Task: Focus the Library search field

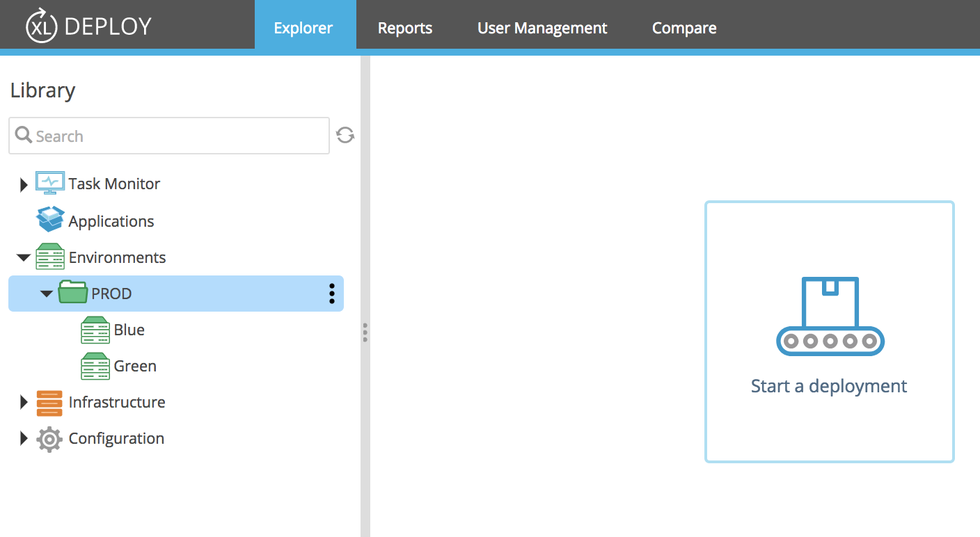Action: coord(169,136)
